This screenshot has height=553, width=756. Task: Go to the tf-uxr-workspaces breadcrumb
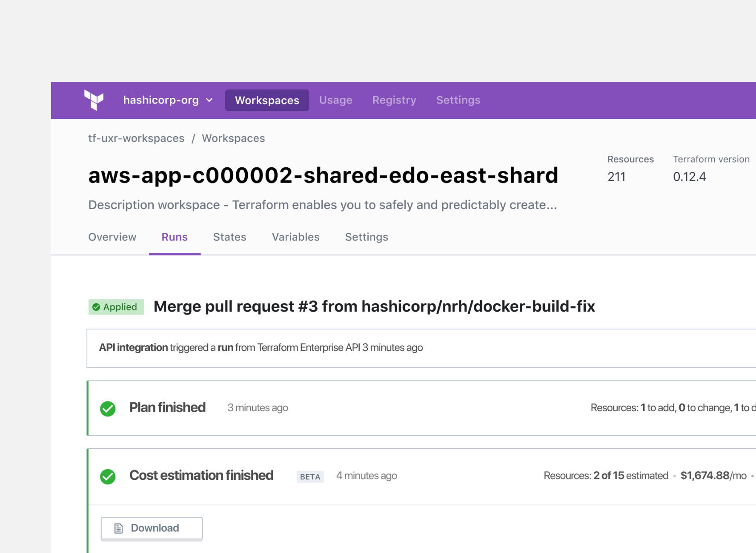tap(136, 138)
